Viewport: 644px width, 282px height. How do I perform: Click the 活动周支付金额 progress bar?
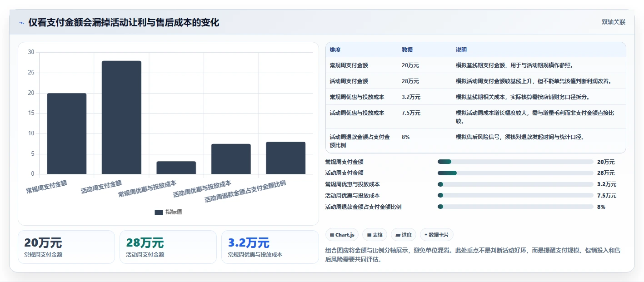coord(515,173)
